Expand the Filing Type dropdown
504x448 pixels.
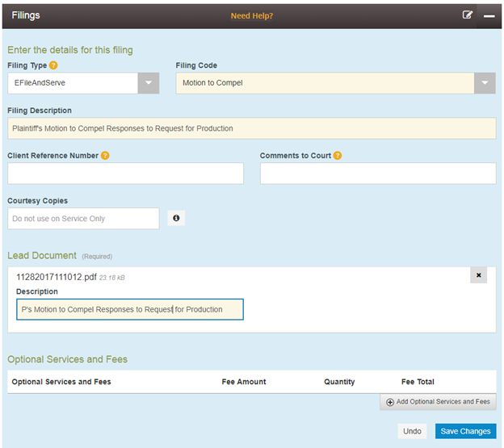[x=148, y=83]
